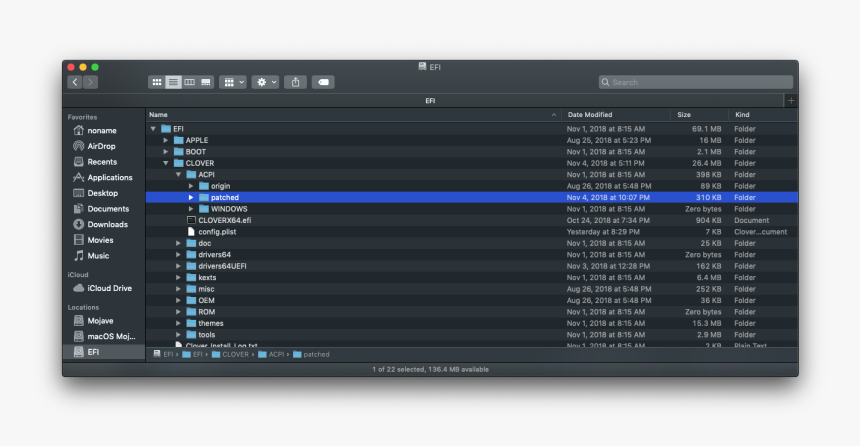860x446 pixels.
Task: Switch to list view
Action: 173,82
